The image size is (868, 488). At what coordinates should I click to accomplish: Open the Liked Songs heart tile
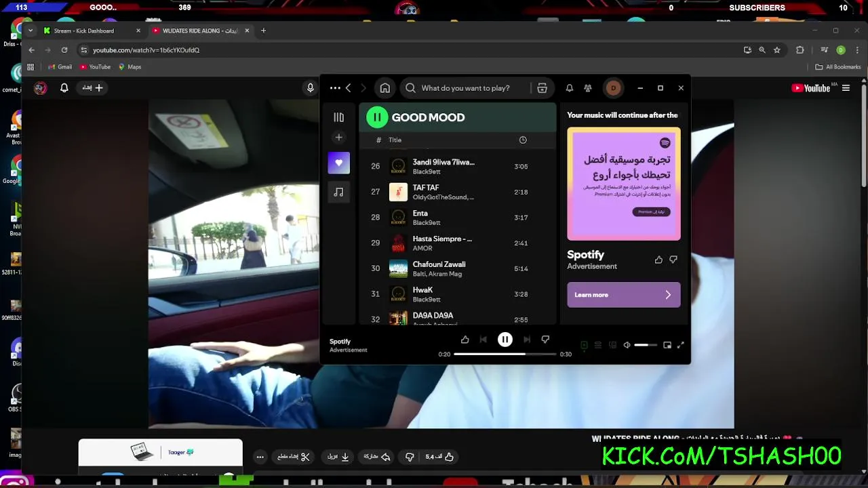point(339,163)
